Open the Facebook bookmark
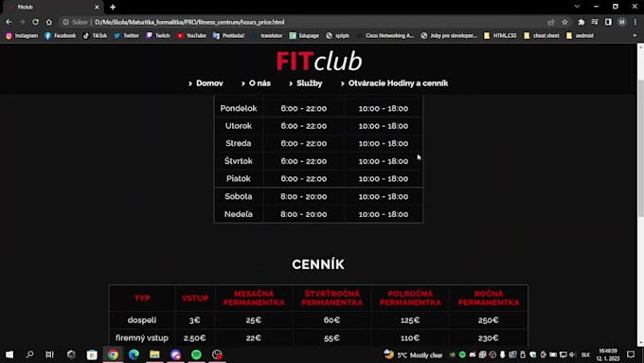Image resolution: width=644 pixels, height=363 pixels. click(x=61, y=36)
